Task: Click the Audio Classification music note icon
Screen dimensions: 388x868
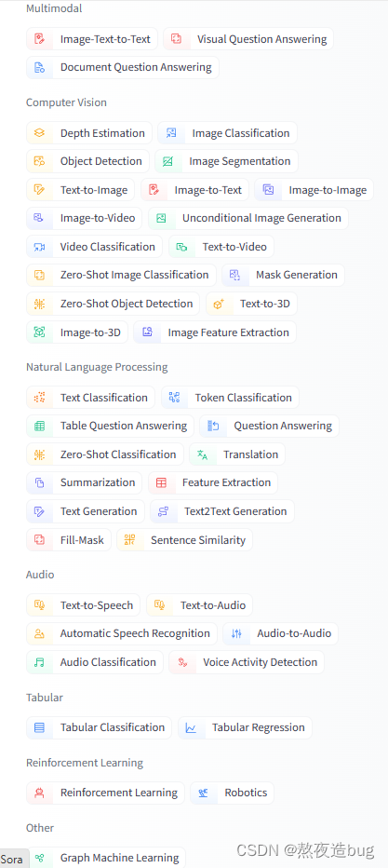Action: [39, 662]
